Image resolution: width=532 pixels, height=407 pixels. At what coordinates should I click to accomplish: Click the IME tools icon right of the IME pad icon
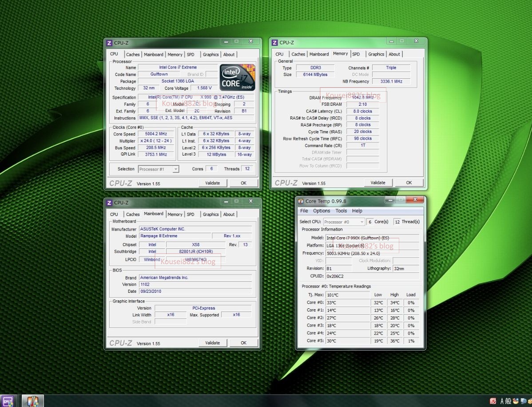[524, 401]
